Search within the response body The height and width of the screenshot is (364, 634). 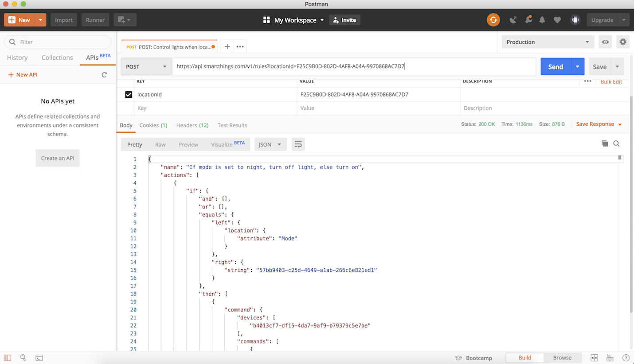coord(616,143)
